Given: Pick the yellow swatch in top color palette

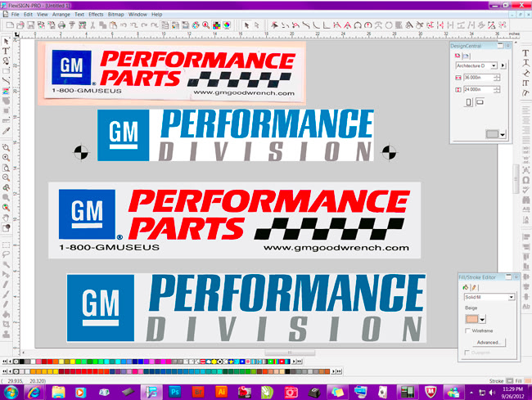Looking at the screenshot, I should [72, 362].
